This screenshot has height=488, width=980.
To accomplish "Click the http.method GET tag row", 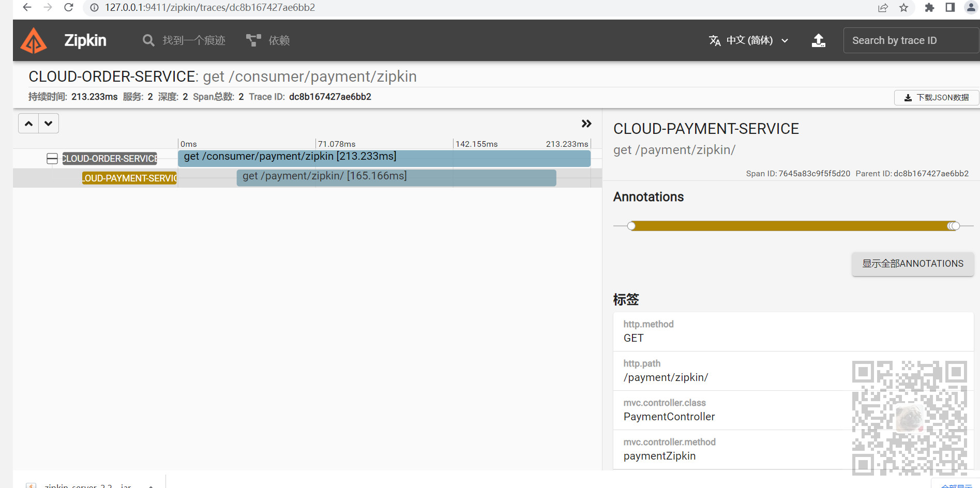I will click(x=793, y=331).
